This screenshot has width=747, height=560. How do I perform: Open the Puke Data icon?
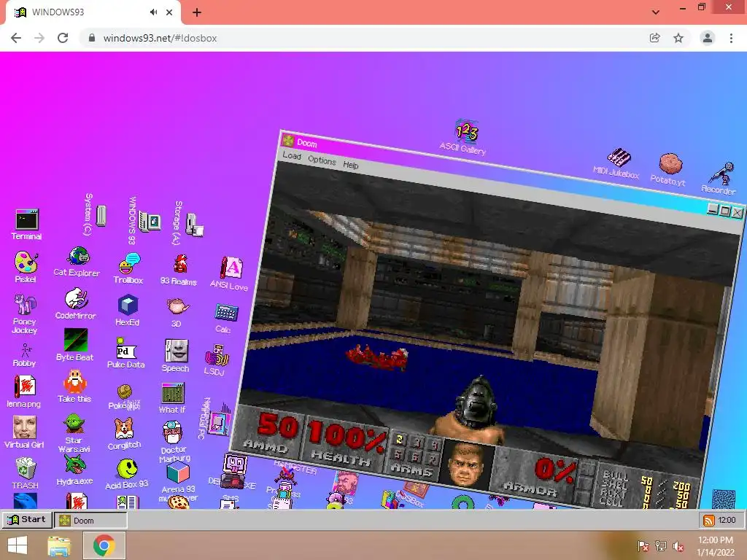[125, 353]
